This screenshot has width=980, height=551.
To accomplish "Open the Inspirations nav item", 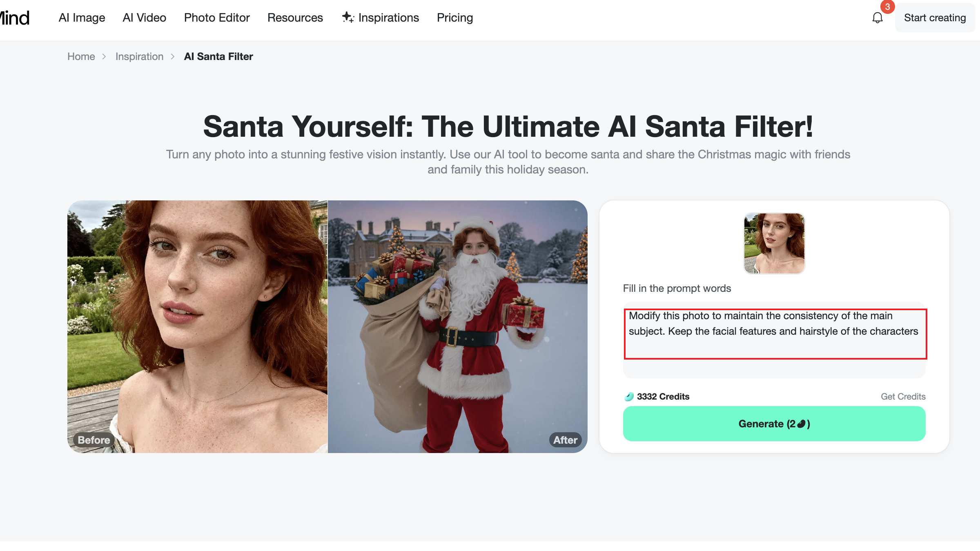I will [388, 18].
